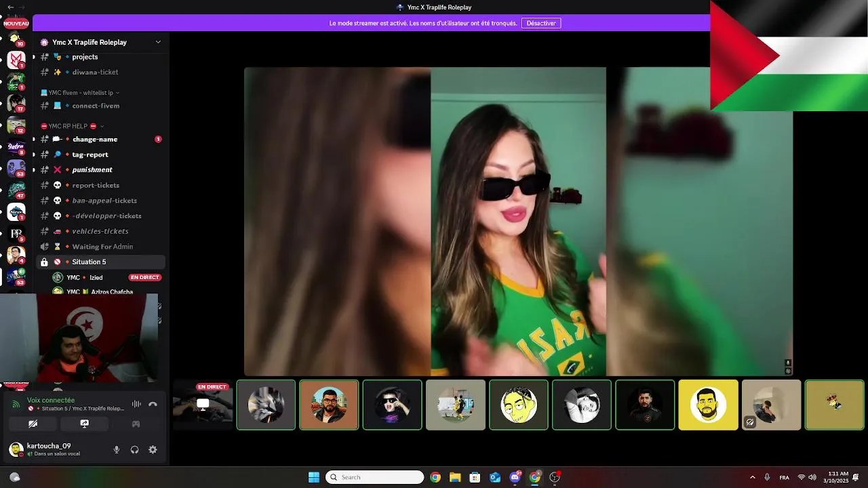Open kartoucha_09 user avatar
This screenshot has width=868, height=488.
(16, 449)
